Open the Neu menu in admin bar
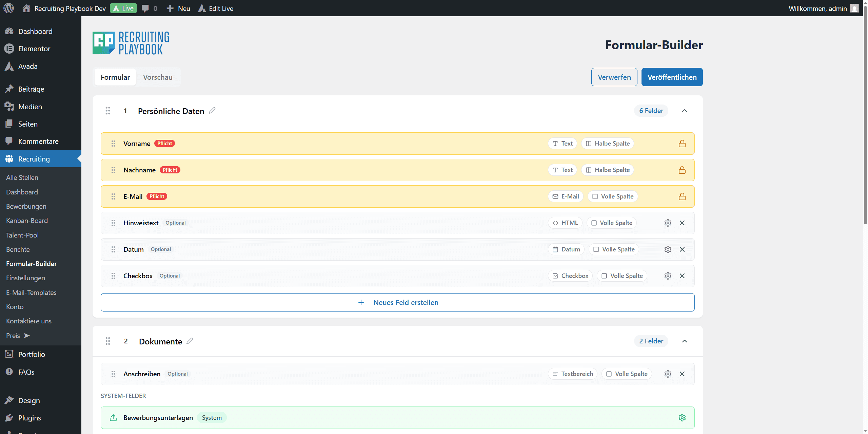868x434 pixels. pos(179,8)
